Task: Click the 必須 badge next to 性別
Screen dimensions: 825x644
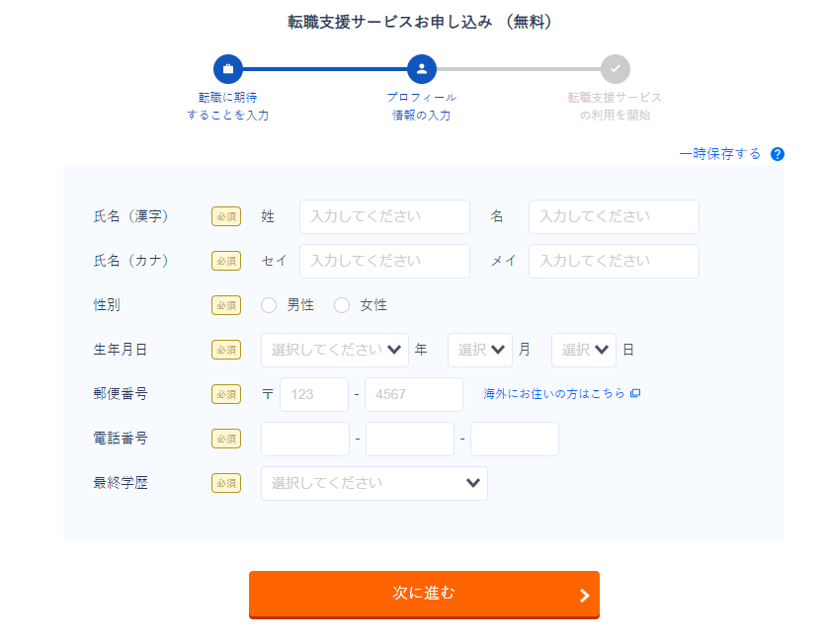Action: [225, 305]
